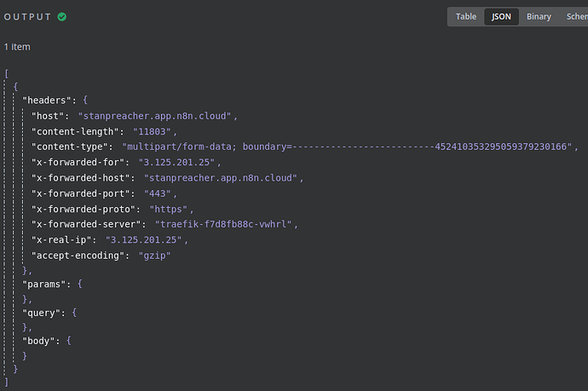Click the "1 item" count label

[17, 46]
